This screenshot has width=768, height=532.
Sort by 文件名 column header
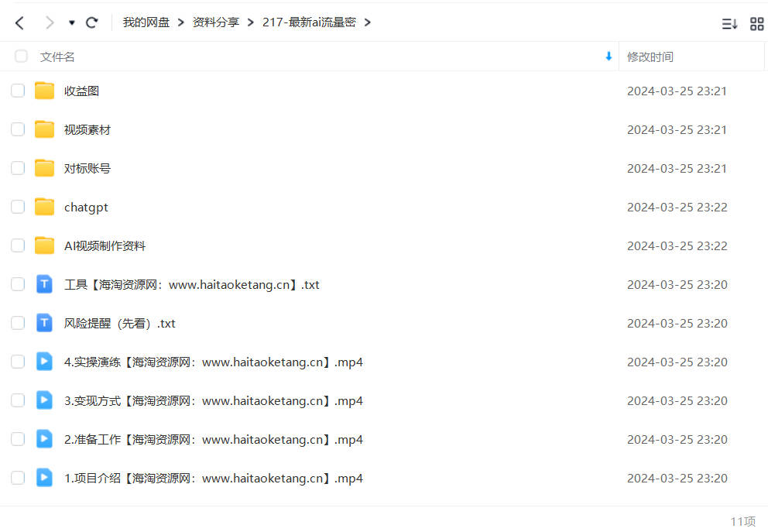tap(57, 57)
